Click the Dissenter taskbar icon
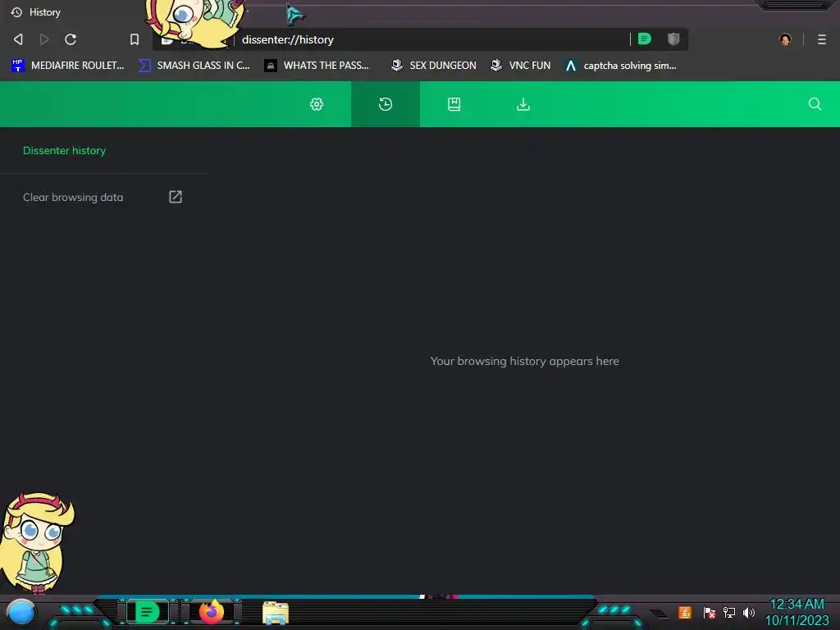The height and width of the screenshot is (630, 840). click(148, 612)
